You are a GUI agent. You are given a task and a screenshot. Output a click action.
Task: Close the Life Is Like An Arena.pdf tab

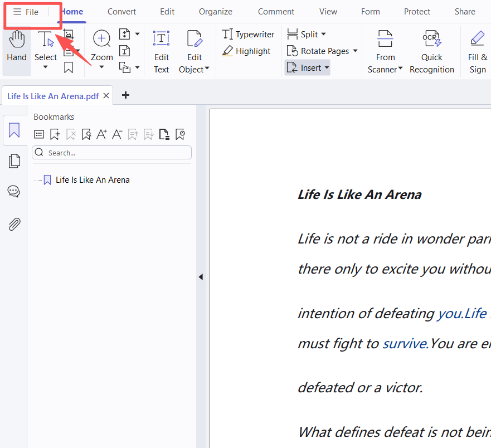(106, 96)
